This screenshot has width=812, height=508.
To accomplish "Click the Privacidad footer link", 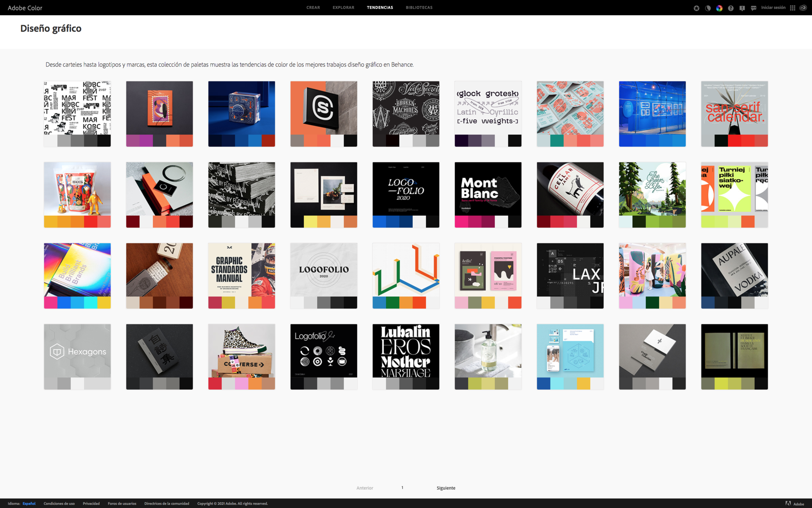I will (x=91, y=503).
